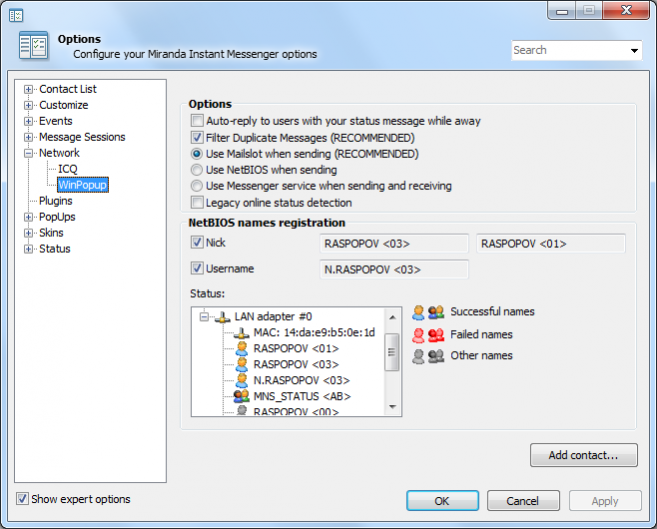Expand the Message Sessions tree node
This screenshot has width=657, height=529.
pyautogui.click(x=28, y=137)
